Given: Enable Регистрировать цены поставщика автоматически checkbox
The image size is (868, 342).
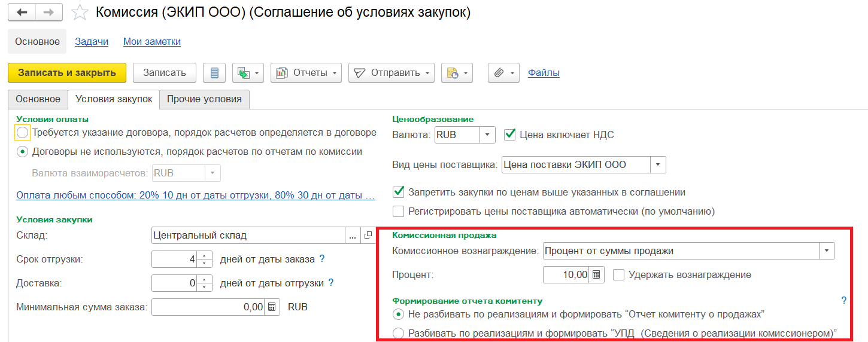Looking at the screenshot, I should tap(398, 211).
